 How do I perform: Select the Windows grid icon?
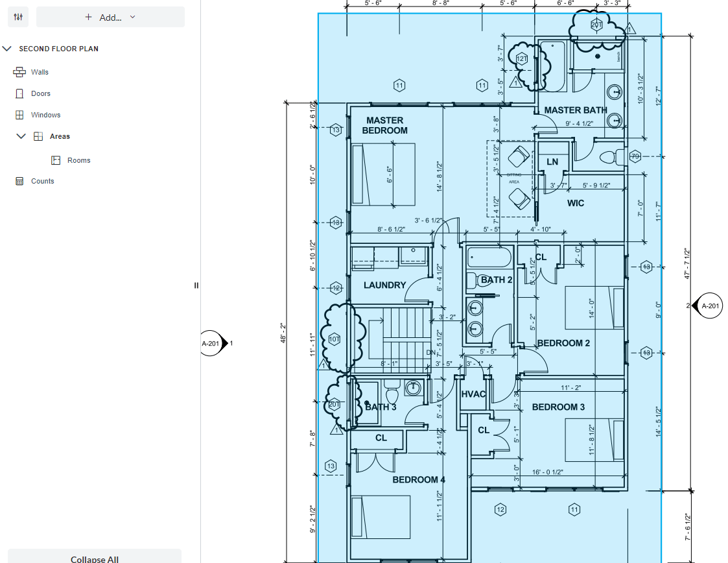(19, 115)
